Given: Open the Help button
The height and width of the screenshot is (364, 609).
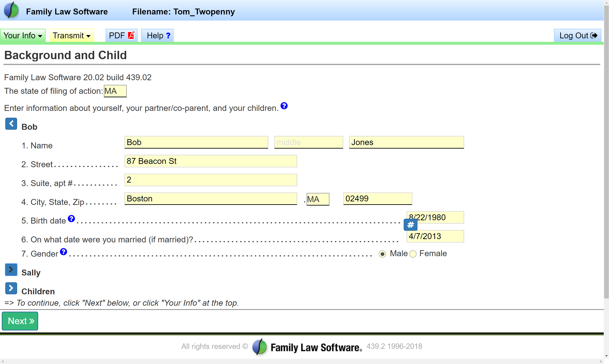Looking at the screenshot, I should point(157,36).
